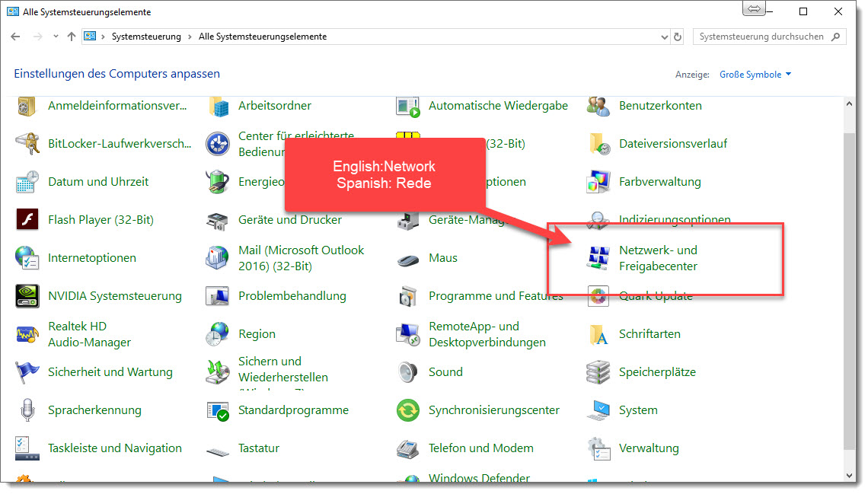The height and width of the screenshot is (494, 868).
Task: Click the Back navigation arrow
Action: [16, 37]
